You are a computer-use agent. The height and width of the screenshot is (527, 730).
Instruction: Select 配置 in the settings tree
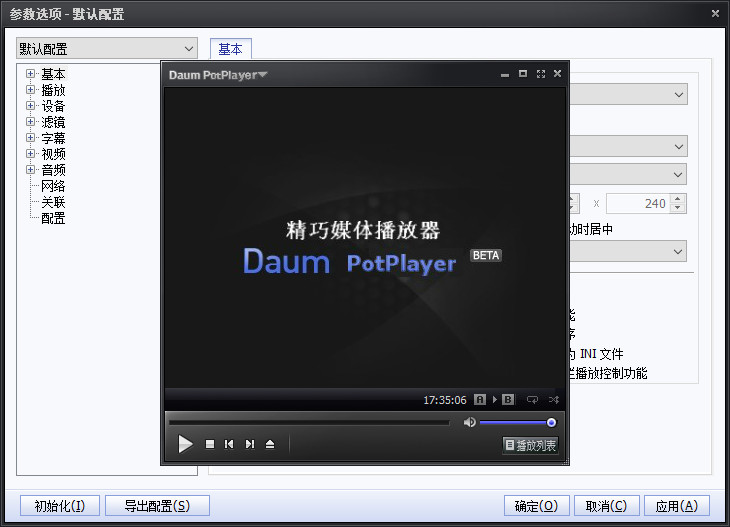pos(53,218)
